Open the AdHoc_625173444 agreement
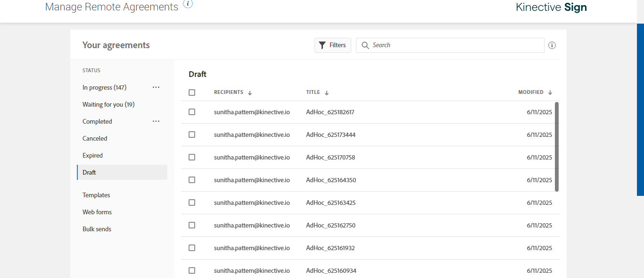Viewport: 644px width, 278px height. (330, 135)
